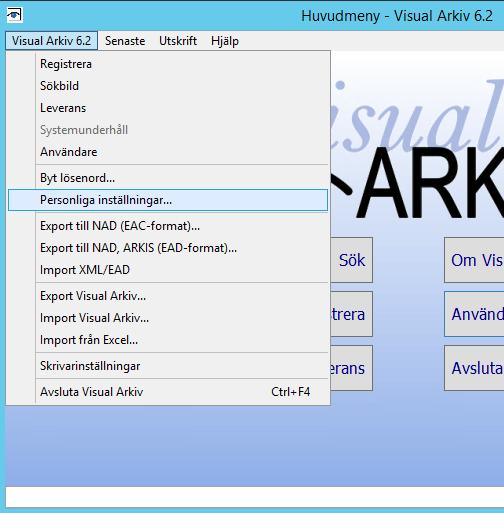504x513 pixels.
Task: Click the Avsluta button on main panel
Action: click(474, 368)
